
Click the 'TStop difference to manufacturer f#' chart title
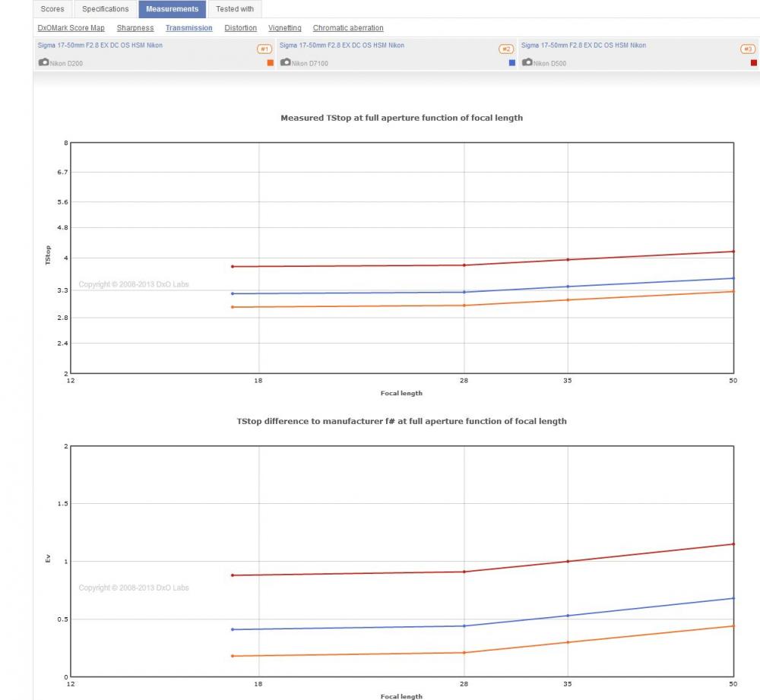pos(401,421)
